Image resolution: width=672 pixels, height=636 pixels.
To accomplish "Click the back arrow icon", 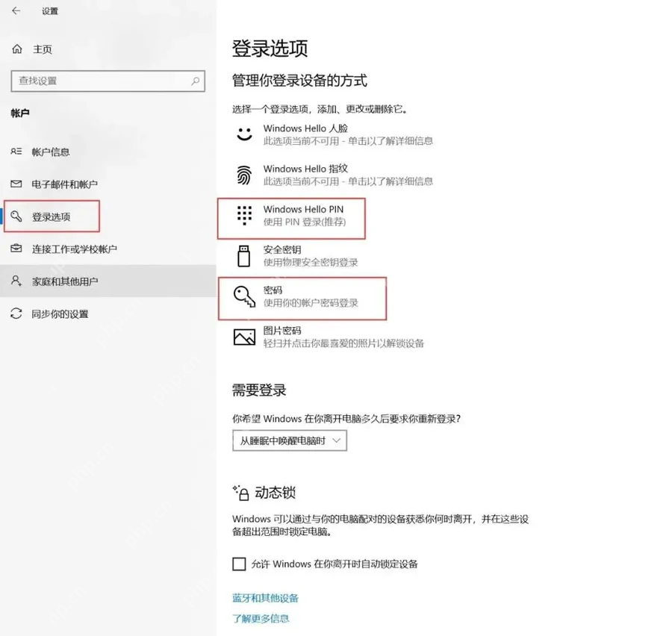I will tap(16, 10).
